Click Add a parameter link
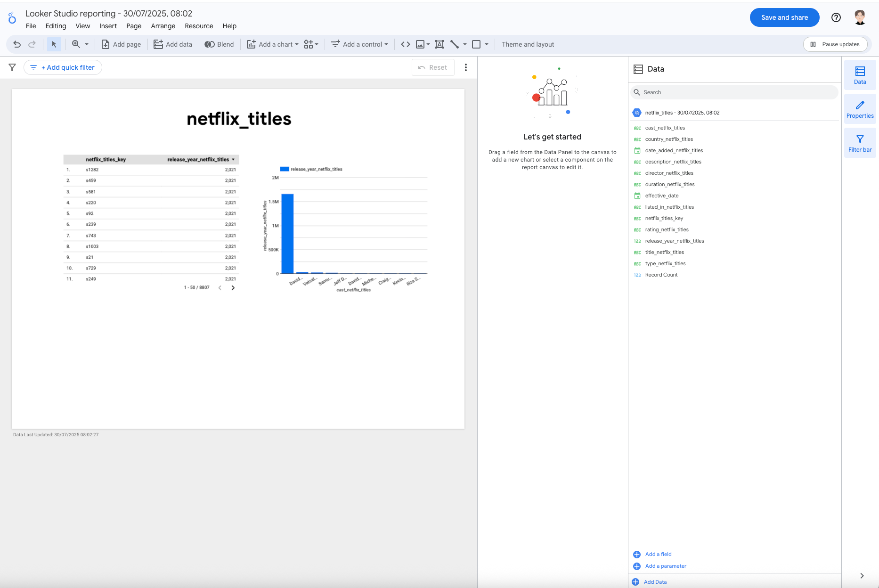Viewport: 879px width, 588px height. 665,566
